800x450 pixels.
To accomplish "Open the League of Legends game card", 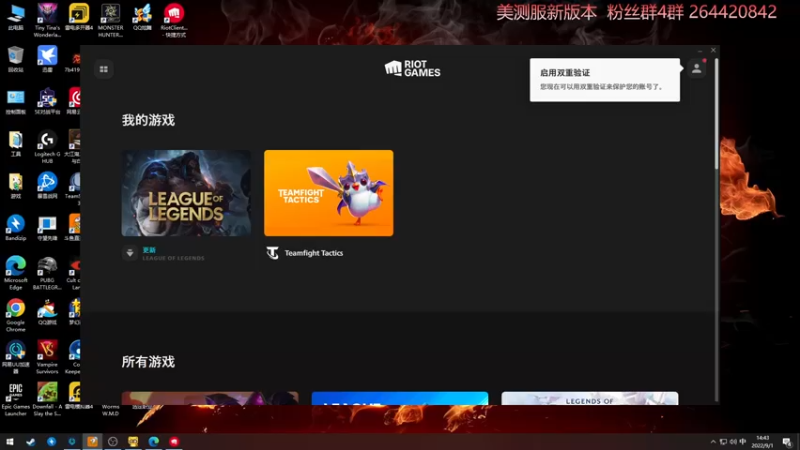I will click(186, 193).
